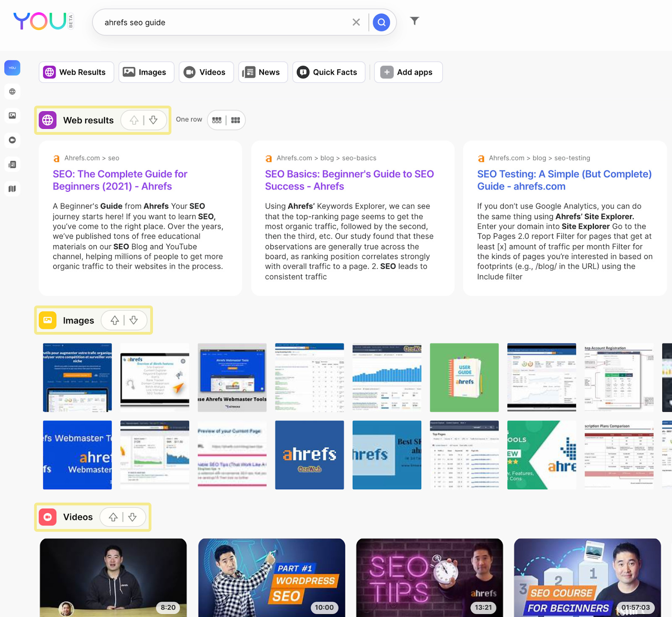Image resolution: width=672 pixels, height=617 pixels.
Task: Switch to the Quick Facts tab
Action: [329, 72]
